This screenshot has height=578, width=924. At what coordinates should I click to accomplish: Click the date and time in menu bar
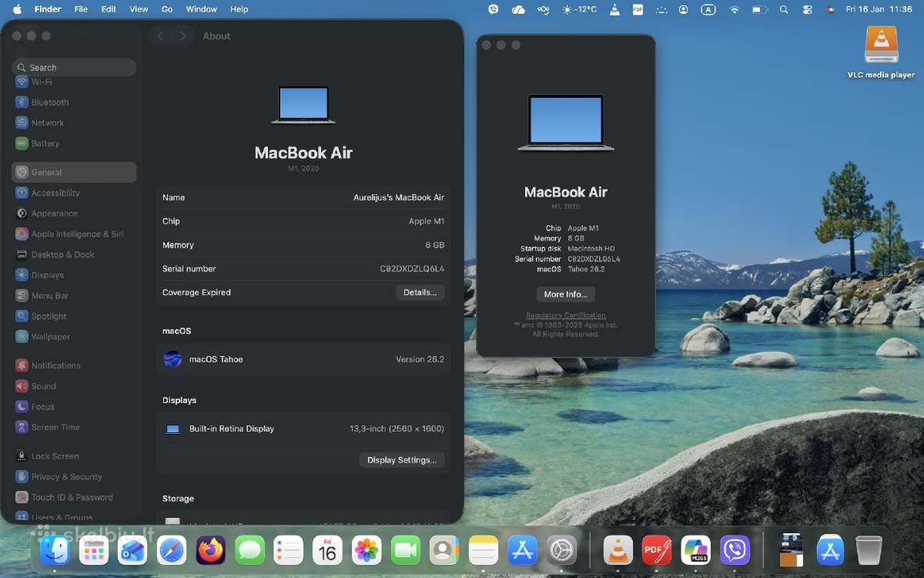879,9
